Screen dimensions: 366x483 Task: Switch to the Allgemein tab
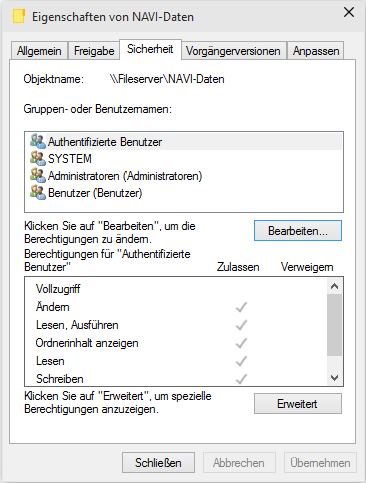pyautogui.click(x=39, y=51)
